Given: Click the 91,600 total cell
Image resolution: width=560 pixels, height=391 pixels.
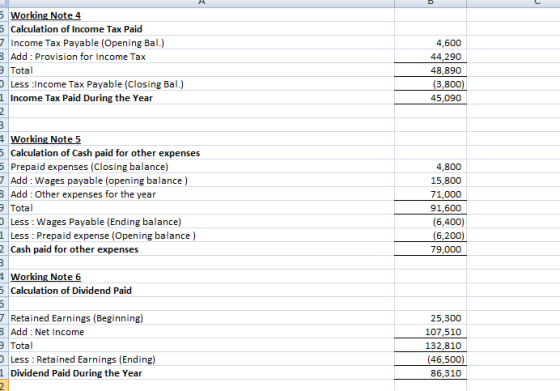Looking at the screenshot, I should pos(430,208).
